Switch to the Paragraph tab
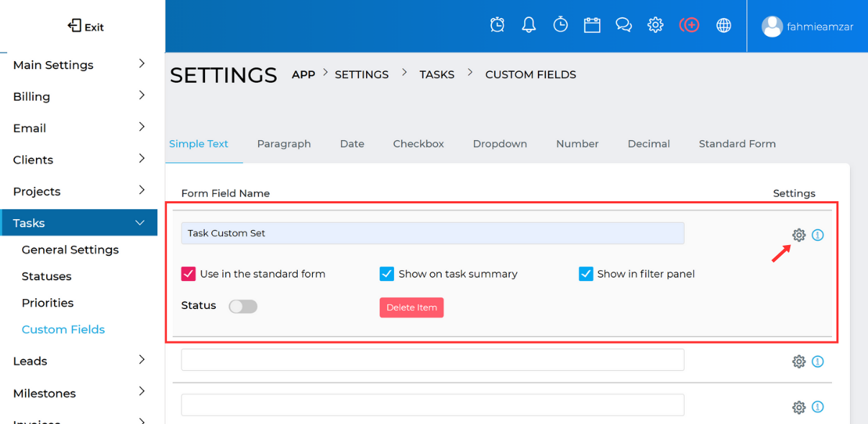 [x=284, y=144]
